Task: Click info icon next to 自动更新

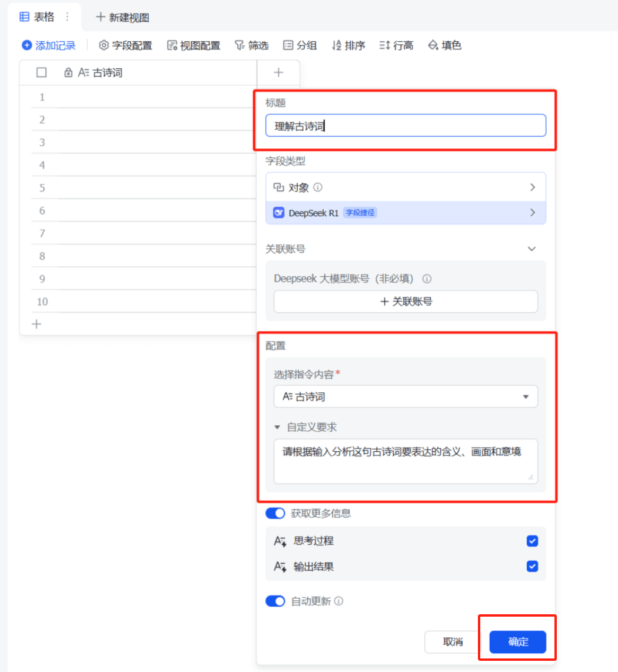Action: click(339, 601)
